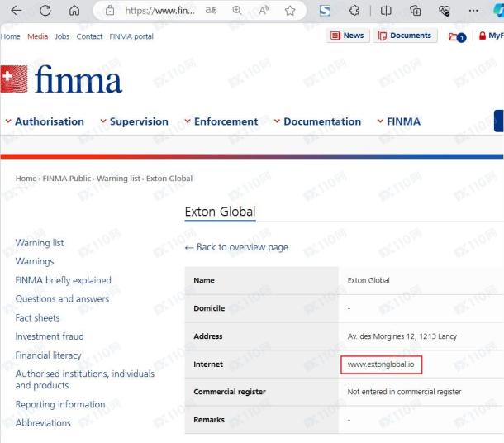Open Questions and answers

coord(62,299)
